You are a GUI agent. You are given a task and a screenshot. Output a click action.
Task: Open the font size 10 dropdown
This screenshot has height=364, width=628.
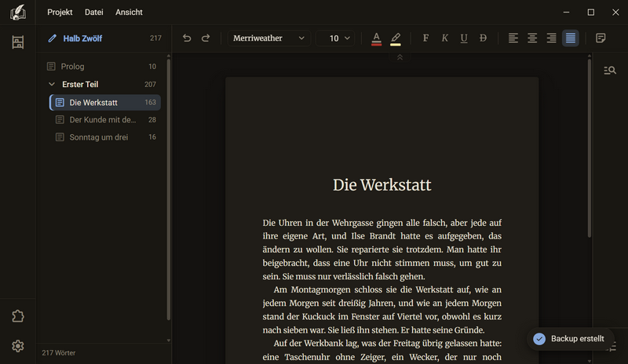tap(335, 38)
